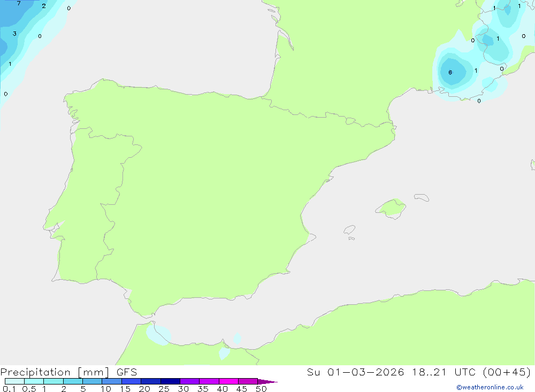
Task: Click the above-50 mm arrow tip of legend
Action: (x=267, y=381)
